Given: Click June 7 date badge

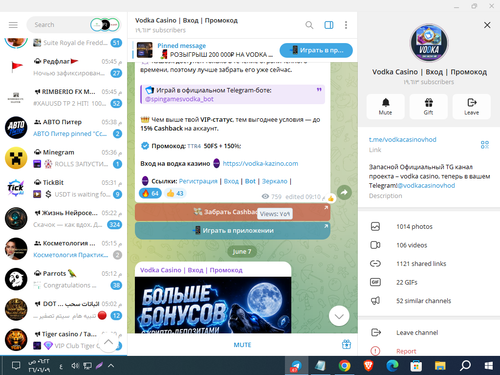Looking at the screenshot, I should pos(242,252).
